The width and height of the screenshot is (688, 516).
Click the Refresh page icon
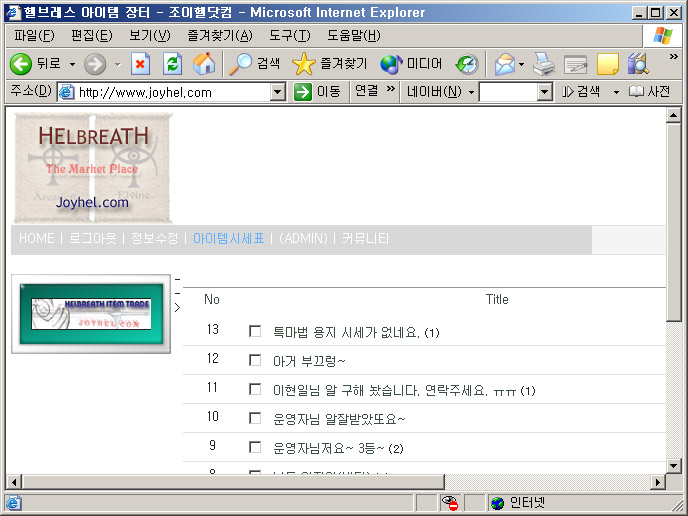point(172,64)
